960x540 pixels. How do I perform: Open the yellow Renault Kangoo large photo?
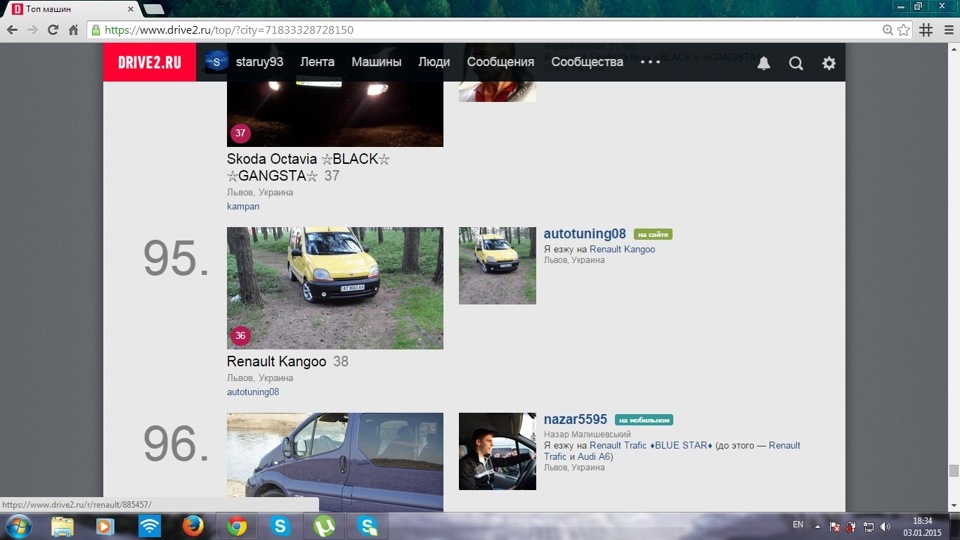(335, 288)
